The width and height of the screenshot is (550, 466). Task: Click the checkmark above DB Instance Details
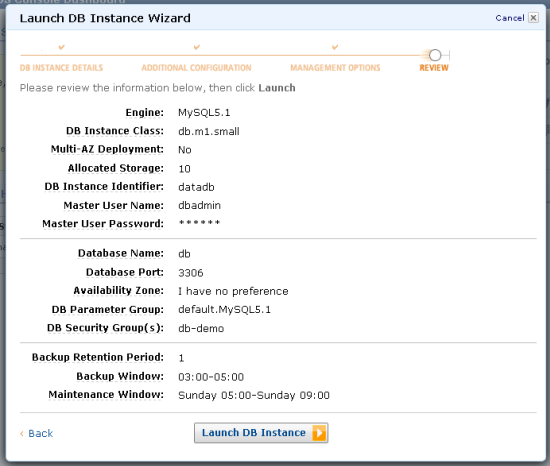62,47
